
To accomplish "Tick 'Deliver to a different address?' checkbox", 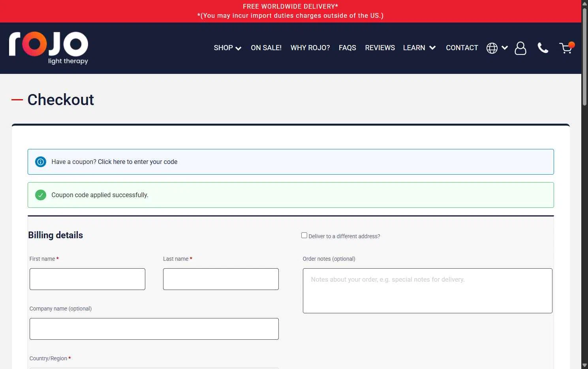I will point(304,235).
